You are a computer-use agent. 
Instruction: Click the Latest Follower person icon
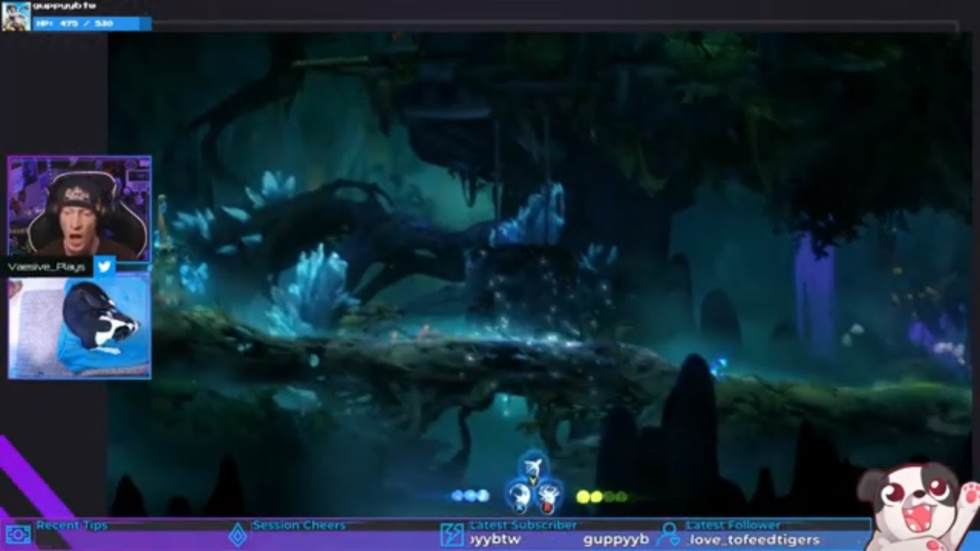click(x=670, y=533)
